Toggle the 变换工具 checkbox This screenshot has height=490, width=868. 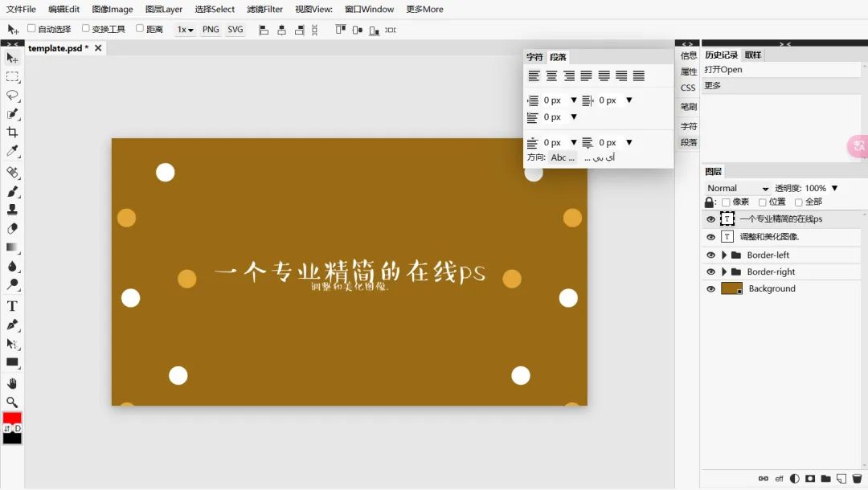coord(86,29)
